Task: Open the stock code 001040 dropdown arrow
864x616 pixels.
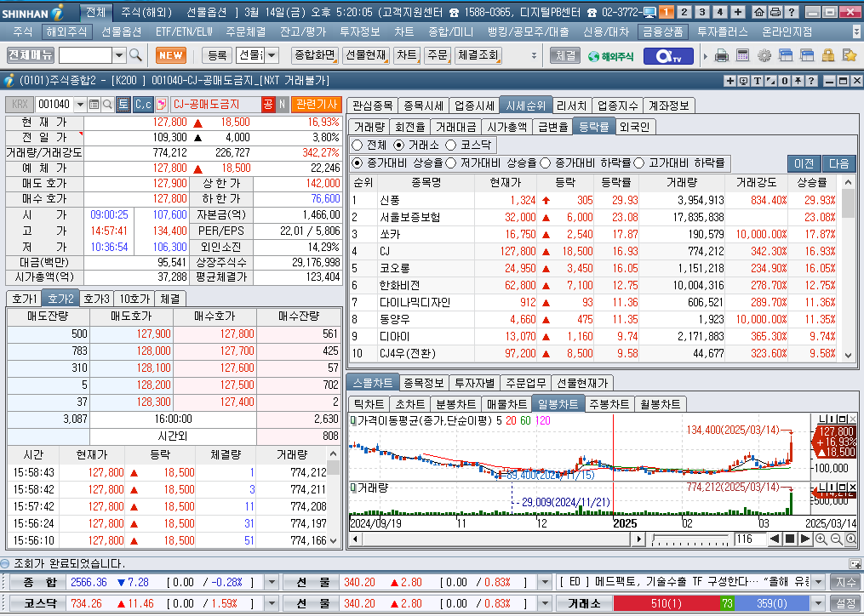Action: point(81,104)
